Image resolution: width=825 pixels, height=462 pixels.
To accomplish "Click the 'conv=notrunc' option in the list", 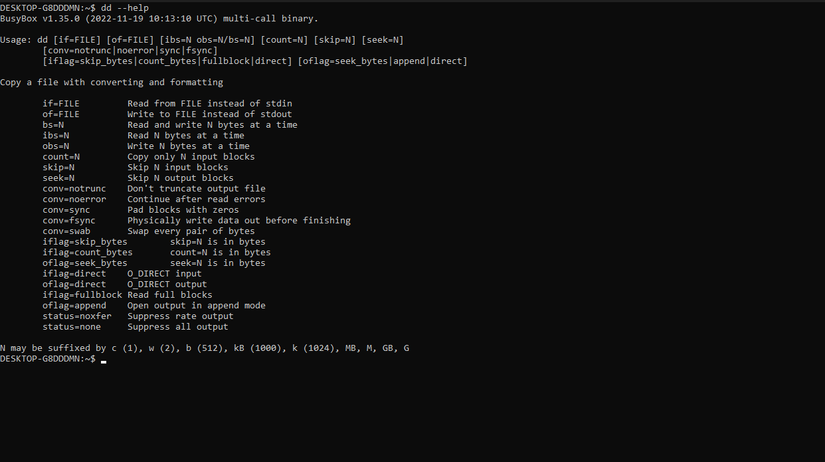I will coord(74,188).
